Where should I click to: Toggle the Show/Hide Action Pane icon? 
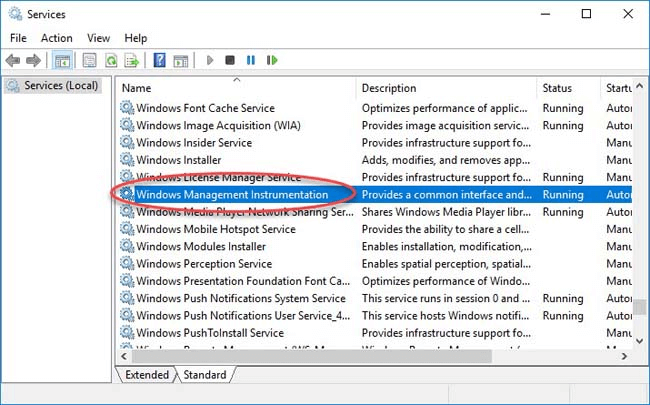pyautogui.click(x=181, y=61)
